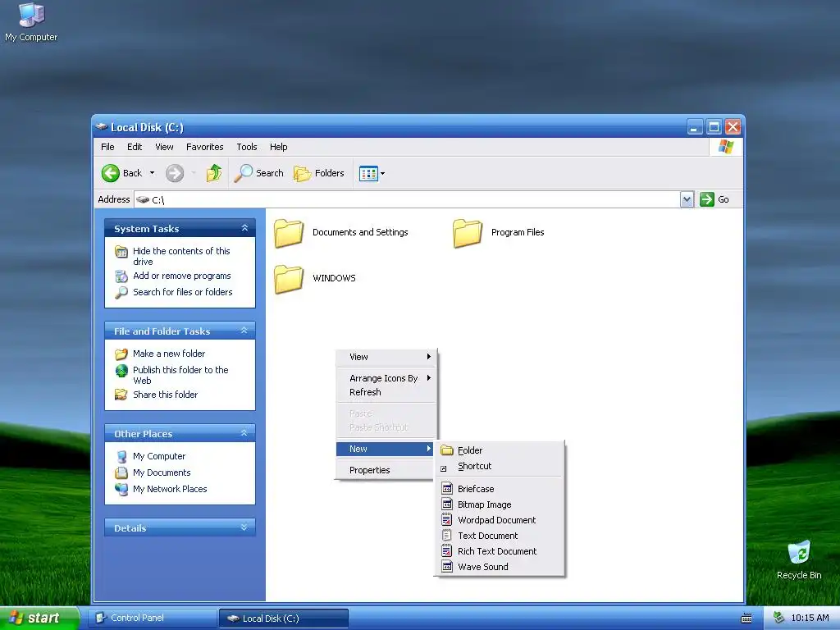Collapse the File and Folder Tasks panel
The height and width of the screenshot is (630, 840).
(x=244, y=331)
